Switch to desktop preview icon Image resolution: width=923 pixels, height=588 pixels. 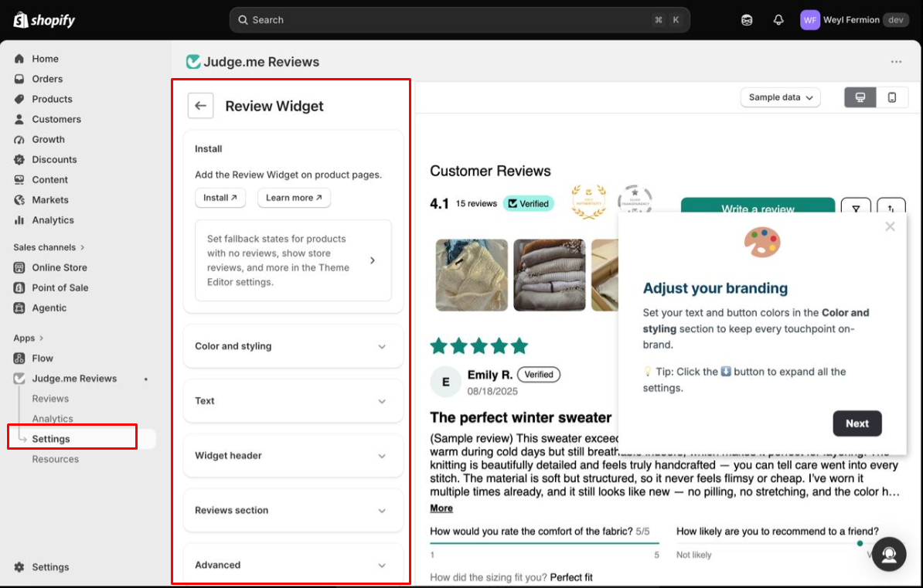(860, 97)
